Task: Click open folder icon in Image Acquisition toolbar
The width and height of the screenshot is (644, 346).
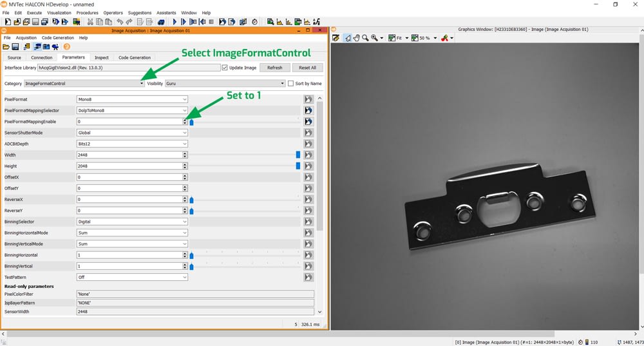Action: [x=6, y=47]
